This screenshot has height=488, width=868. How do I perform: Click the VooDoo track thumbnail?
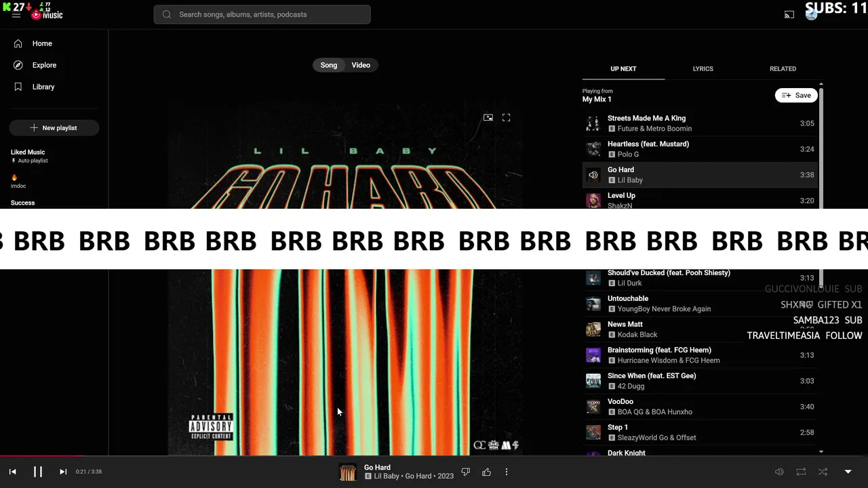pyautogui.click(x=593, y=407)
